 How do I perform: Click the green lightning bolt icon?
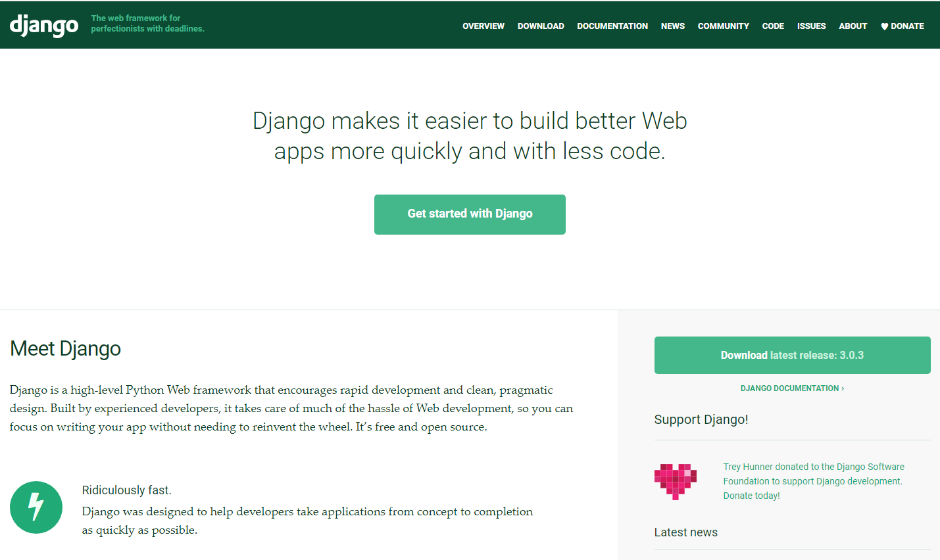(36, 507)
